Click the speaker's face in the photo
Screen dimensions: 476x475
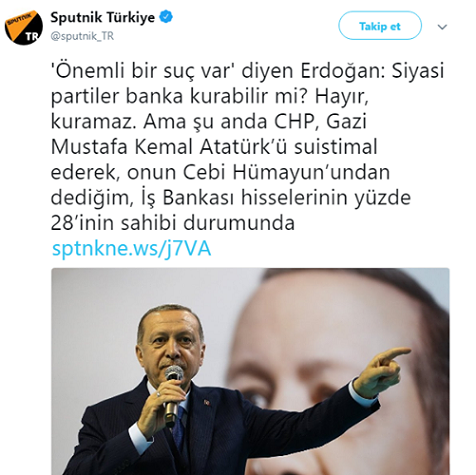click(x=170, y=348)
